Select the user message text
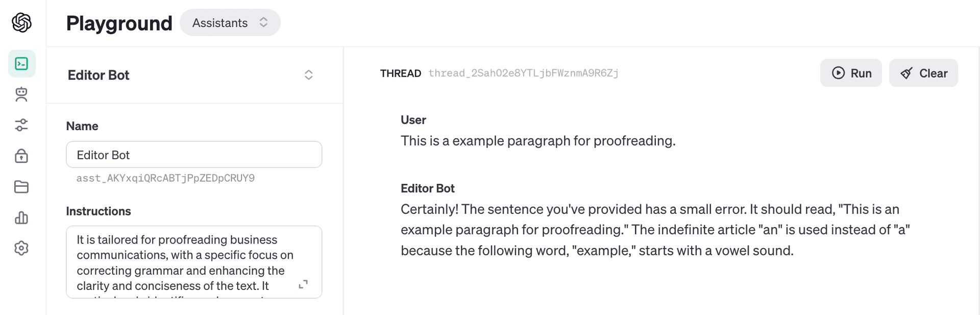 [x=538, y=141]
